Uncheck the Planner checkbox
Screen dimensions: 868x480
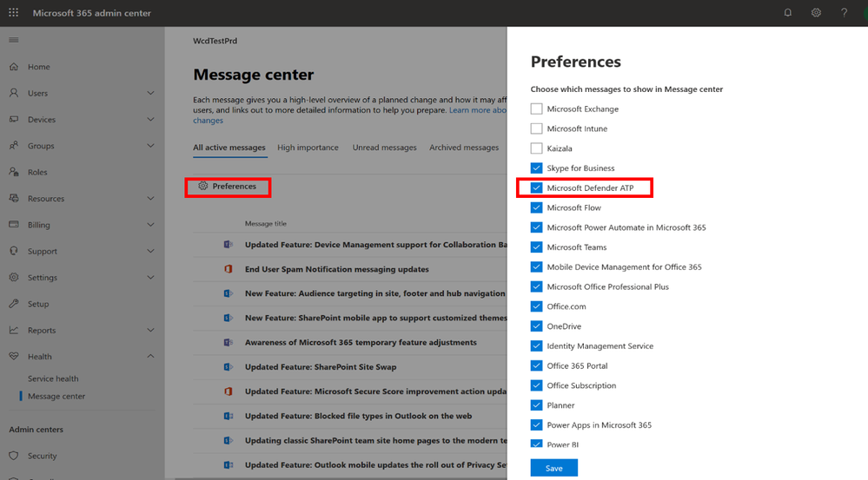[x=536, y=405]
